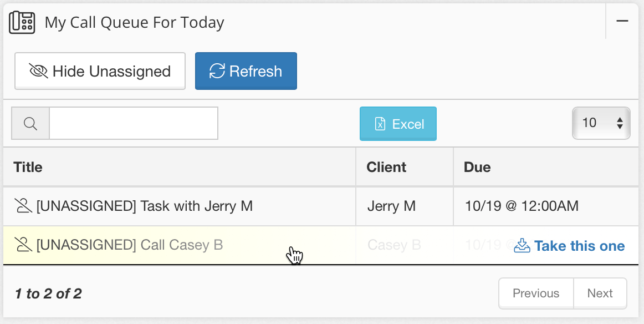
Task: Toggle sort order on the Title column header
Action: pos(27,166)
